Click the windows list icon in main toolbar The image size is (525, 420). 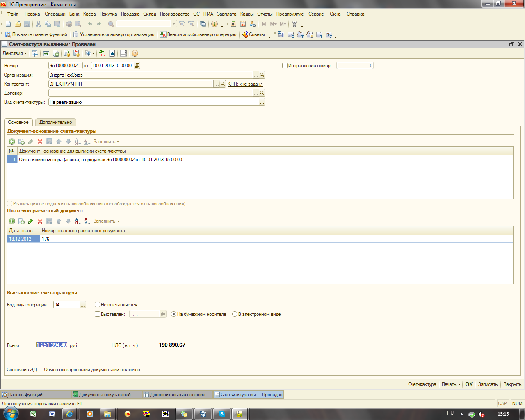pyautogui.click(x=203, y=24)
